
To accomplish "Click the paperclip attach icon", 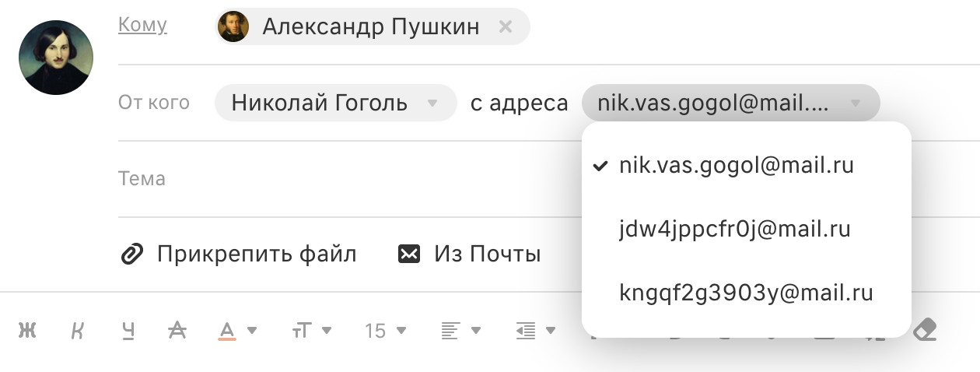I will (131, 254).
